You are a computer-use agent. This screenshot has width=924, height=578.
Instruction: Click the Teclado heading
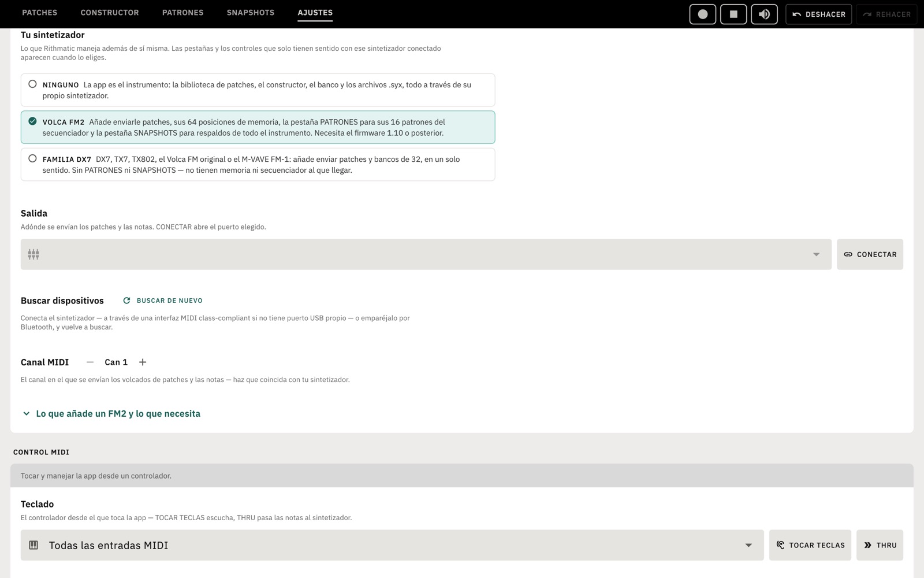[37, 504]
